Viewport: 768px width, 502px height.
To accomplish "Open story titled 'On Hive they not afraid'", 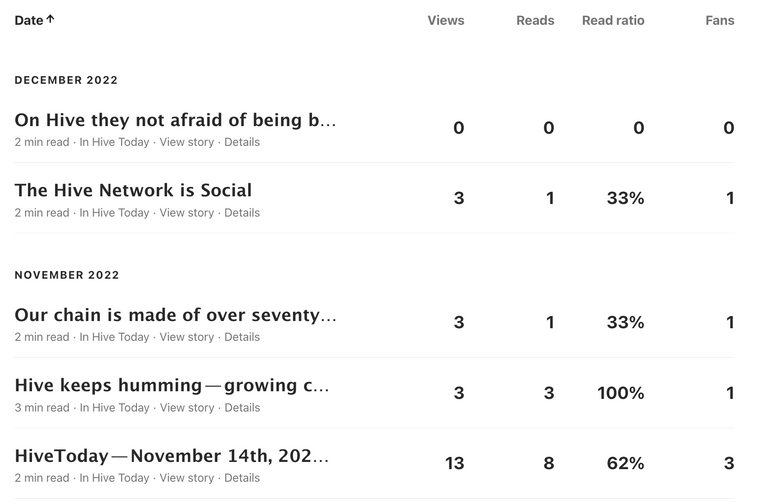I will pos(175,120).
